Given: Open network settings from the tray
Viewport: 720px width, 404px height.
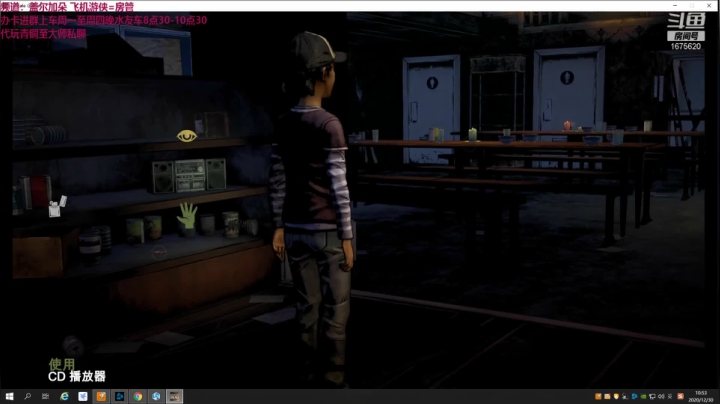Looking at the screenshot, I should [x=652, y=396].
